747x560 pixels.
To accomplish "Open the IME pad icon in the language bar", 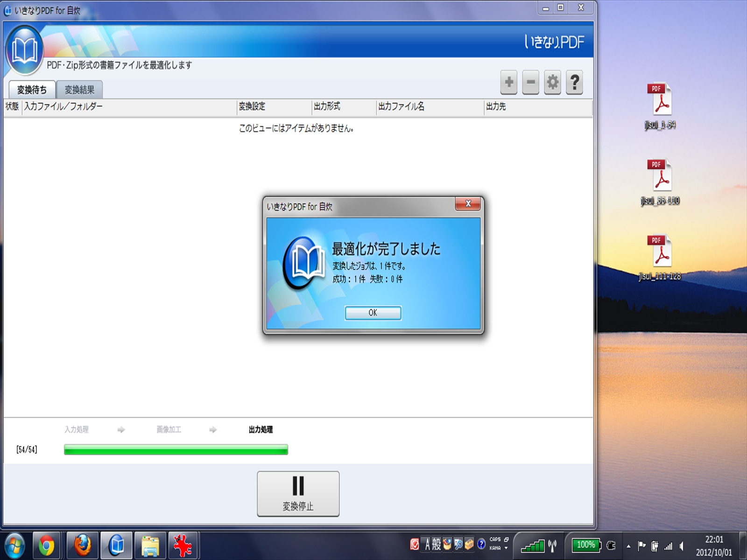I will 447,545.
